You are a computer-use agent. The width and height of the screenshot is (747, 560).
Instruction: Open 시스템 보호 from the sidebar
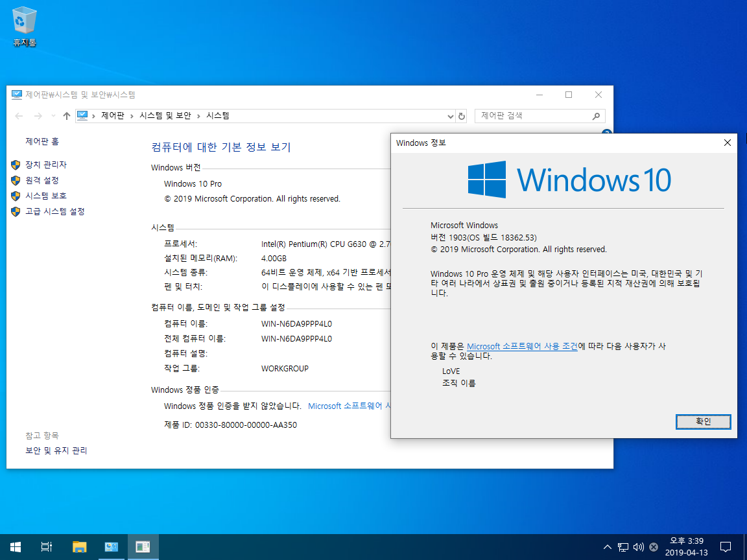point(46,196)
